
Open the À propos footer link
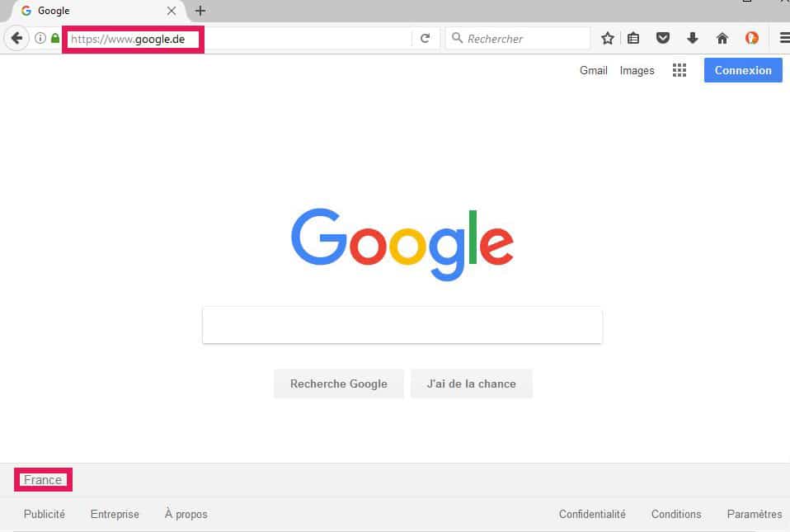coord(186,514)
